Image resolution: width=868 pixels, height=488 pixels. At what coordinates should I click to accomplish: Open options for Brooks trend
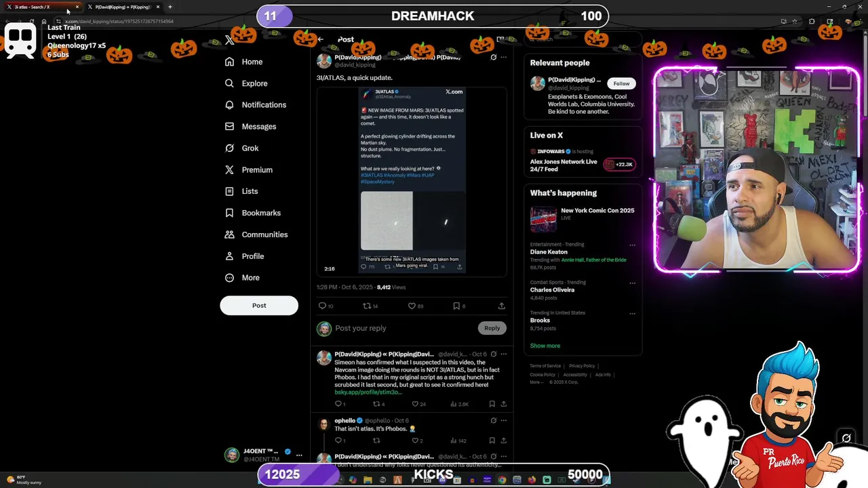632,314
